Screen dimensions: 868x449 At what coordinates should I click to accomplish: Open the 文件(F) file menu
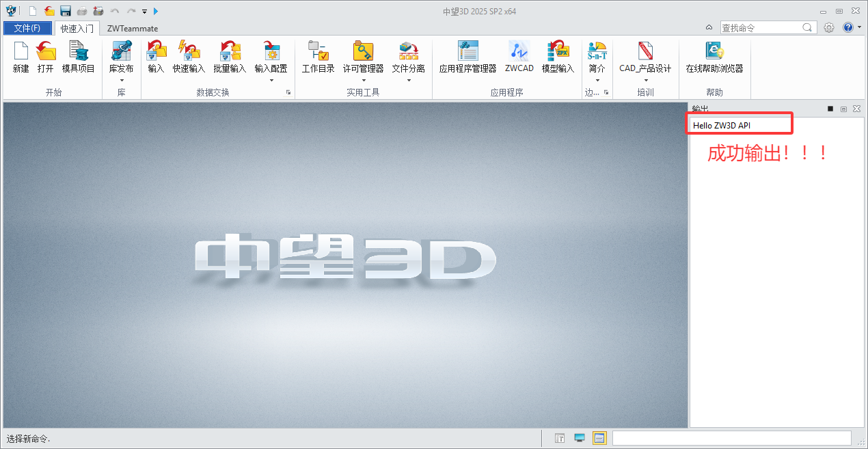27,28
